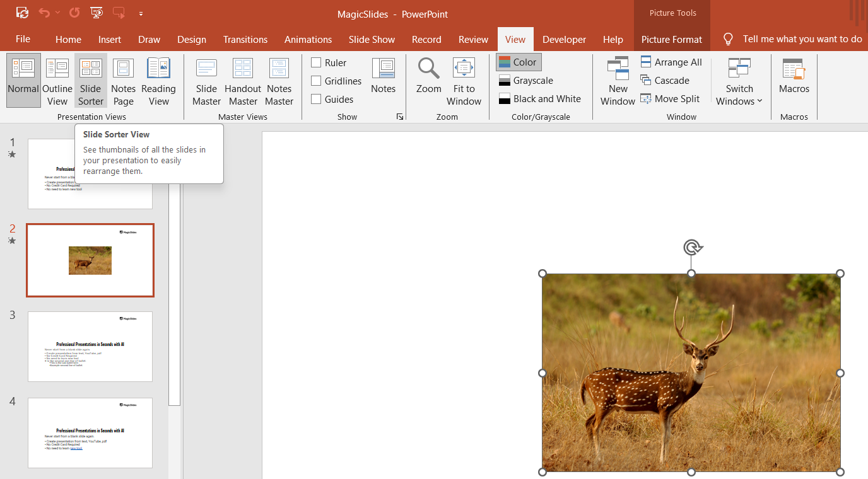Select slide 3 thumbnail
The height and width of the screenshot is (479, 868).
click(90, 346)
